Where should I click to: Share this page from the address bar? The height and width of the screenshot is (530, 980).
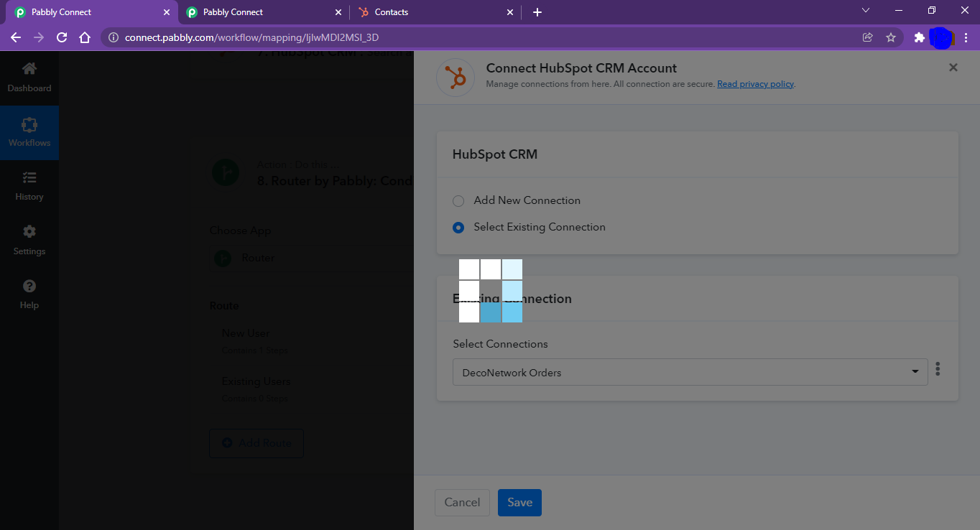click(868, 37)
